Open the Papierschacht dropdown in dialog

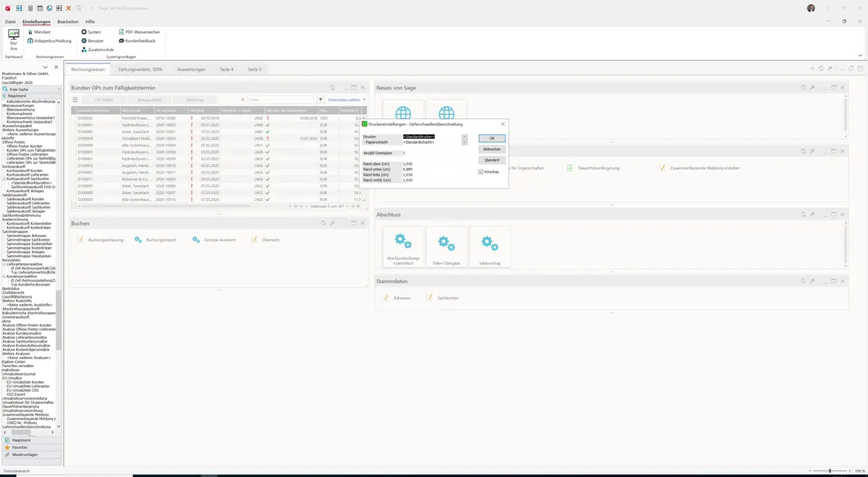click(464, 142)
